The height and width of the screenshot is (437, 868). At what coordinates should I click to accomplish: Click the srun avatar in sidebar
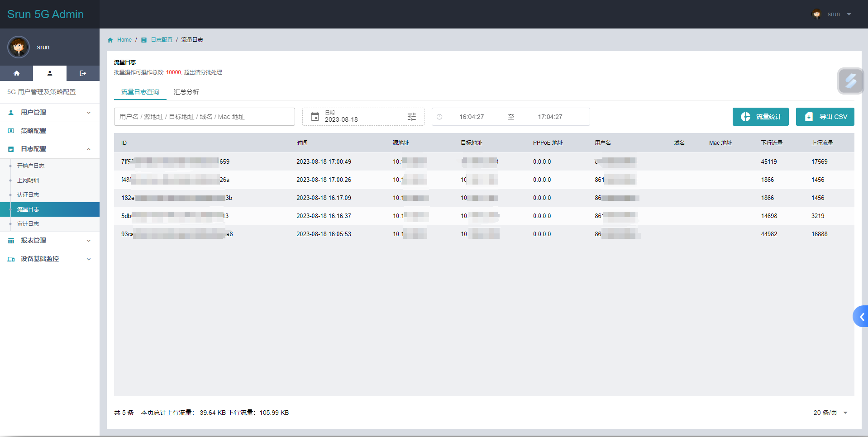19,47
